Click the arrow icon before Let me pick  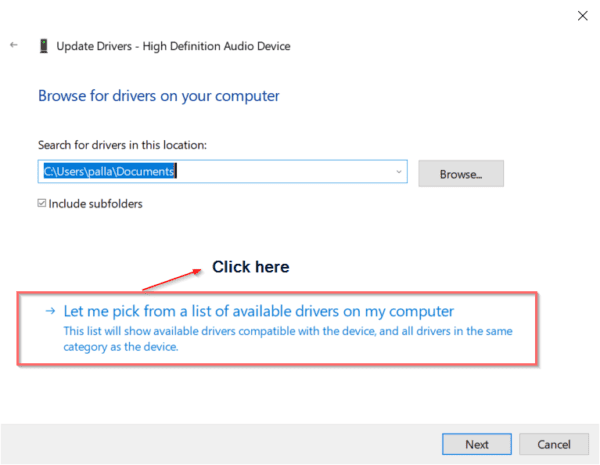[49, 311]
